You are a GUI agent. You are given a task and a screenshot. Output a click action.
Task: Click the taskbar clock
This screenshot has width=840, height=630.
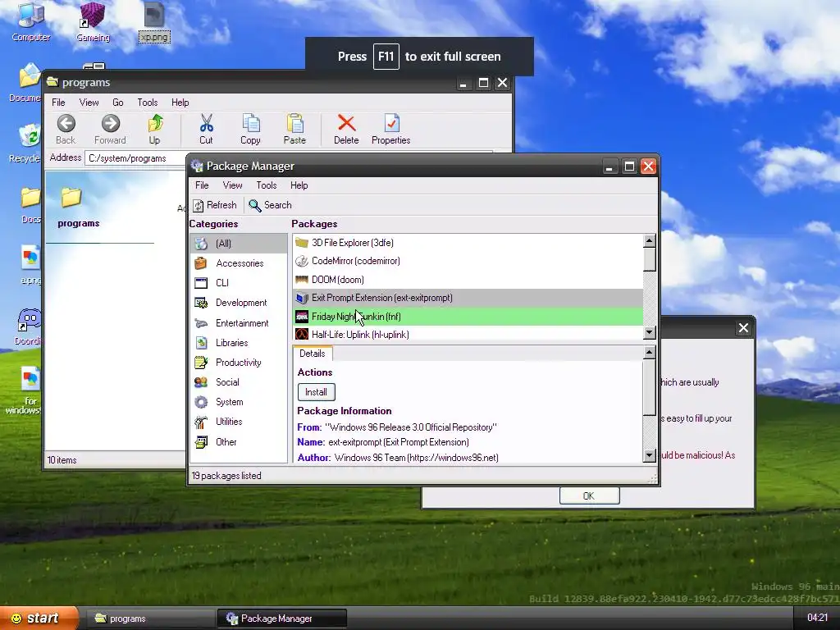(817, 618)
